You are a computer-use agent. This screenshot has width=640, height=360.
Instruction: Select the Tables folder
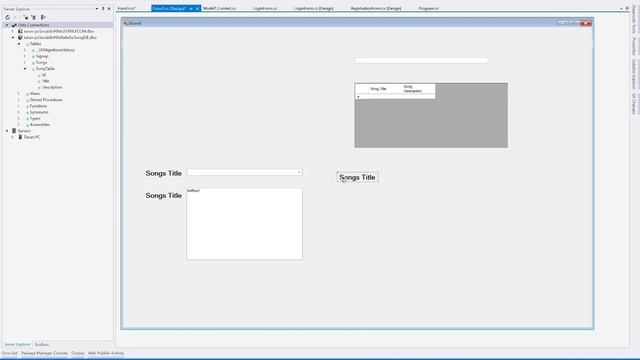pos(35,44)
